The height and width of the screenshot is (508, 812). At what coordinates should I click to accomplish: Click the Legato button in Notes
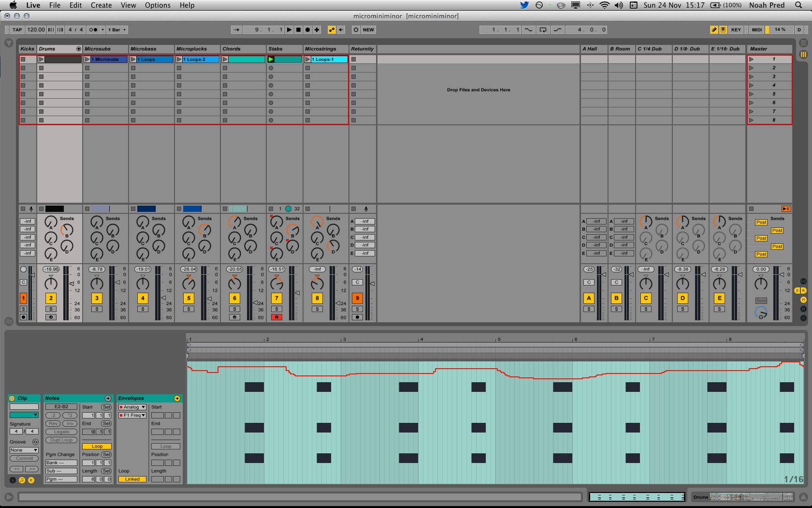[61, 432]
